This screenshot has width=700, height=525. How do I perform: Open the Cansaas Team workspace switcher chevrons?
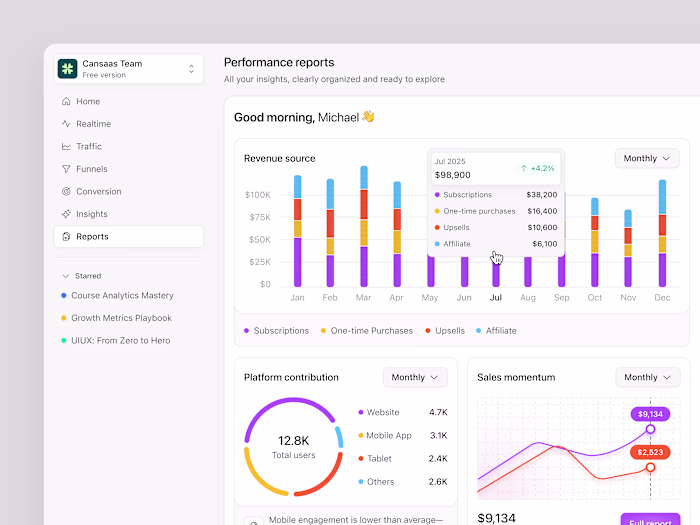pyautogui.click(x=191, y=69)
